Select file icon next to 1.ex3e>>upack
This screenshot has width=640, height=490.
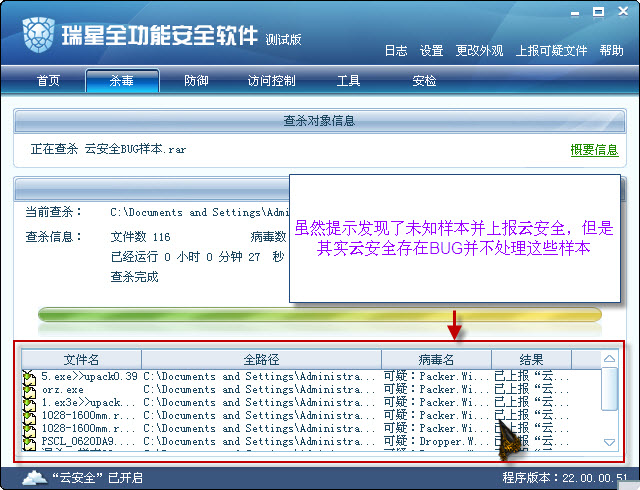pyautogui.click(x=29, y=403)
